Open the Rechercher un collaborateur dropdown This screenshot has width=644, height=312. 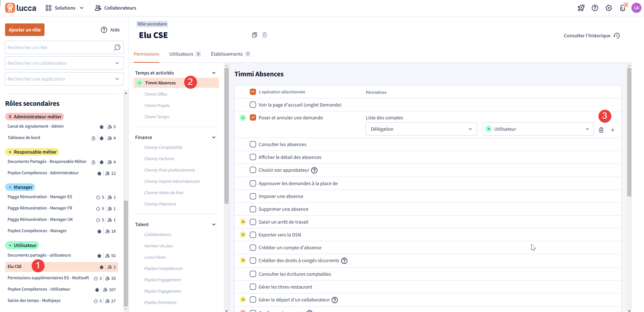coord(64,63)
